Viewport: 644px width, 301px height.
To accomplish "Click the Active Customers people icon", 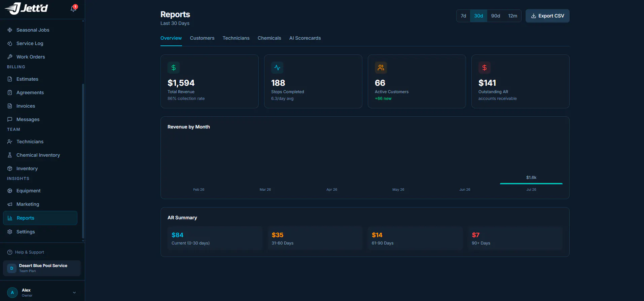I will 381,68.
